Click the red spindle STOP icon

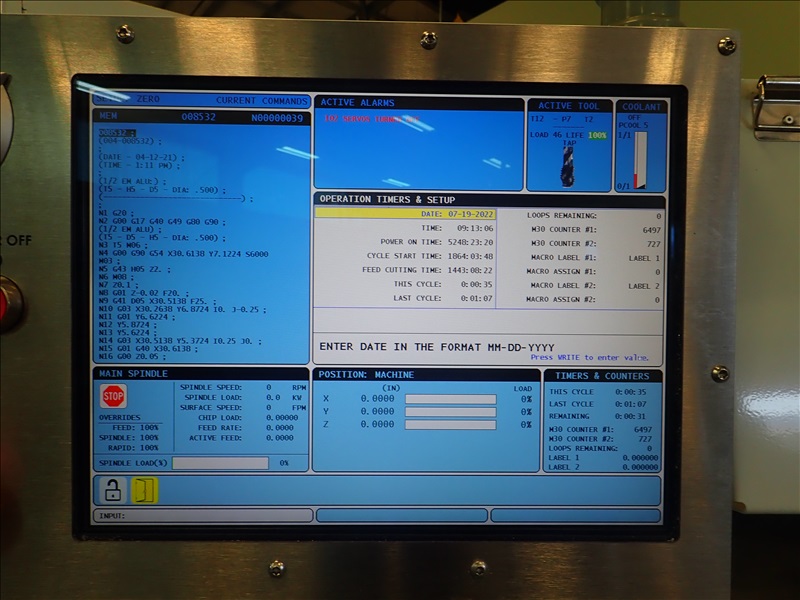click(113, 397)
